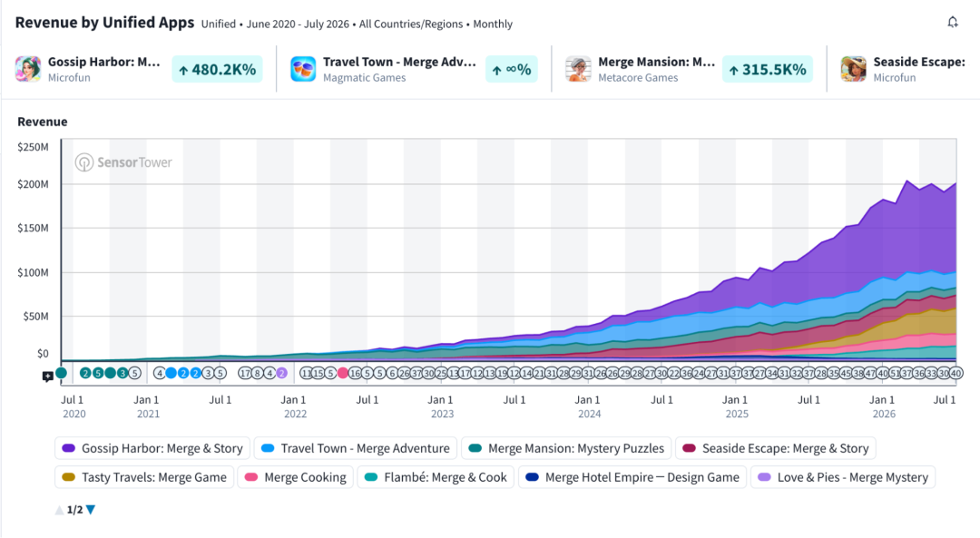Toggle Merge Cooking legend item
The image size is (980, 538).
296,477
